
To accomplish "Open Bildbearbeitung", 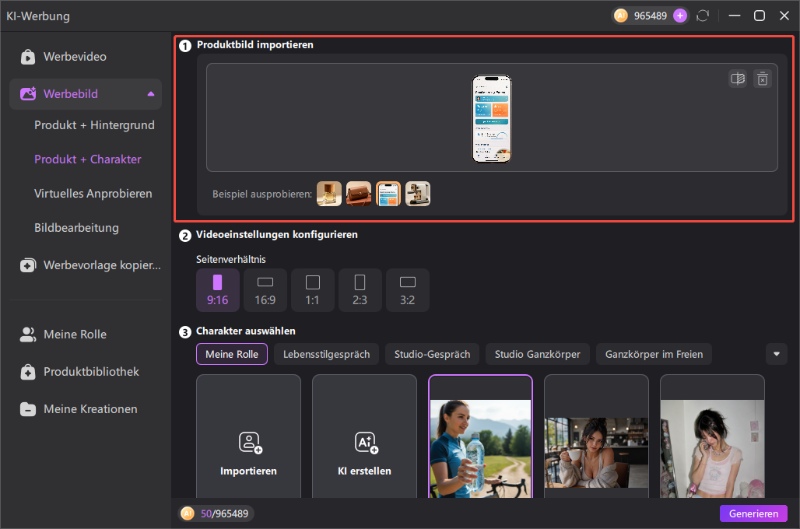I will click(76, 228).
